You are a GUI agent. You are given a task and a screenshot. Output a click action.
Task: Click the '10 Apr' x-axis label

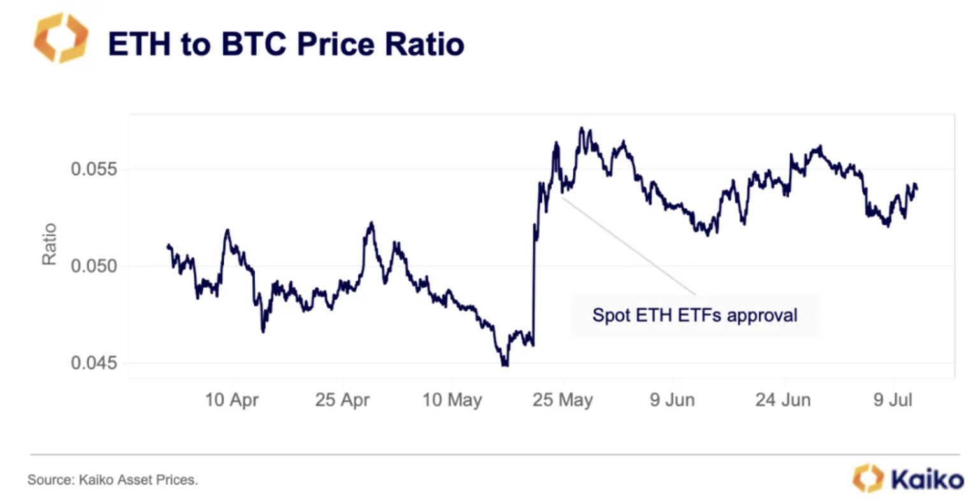click(231, 400)
